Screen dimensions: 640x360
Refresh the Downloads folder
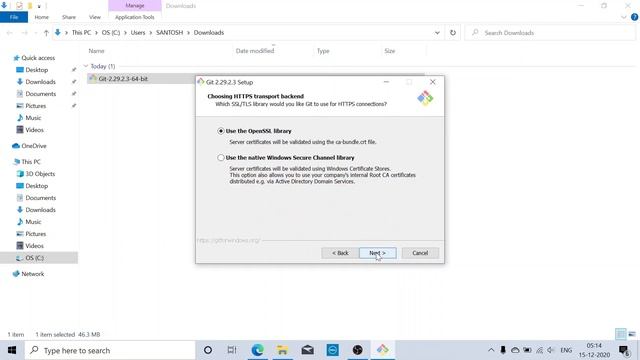click(x=453, y=33)
